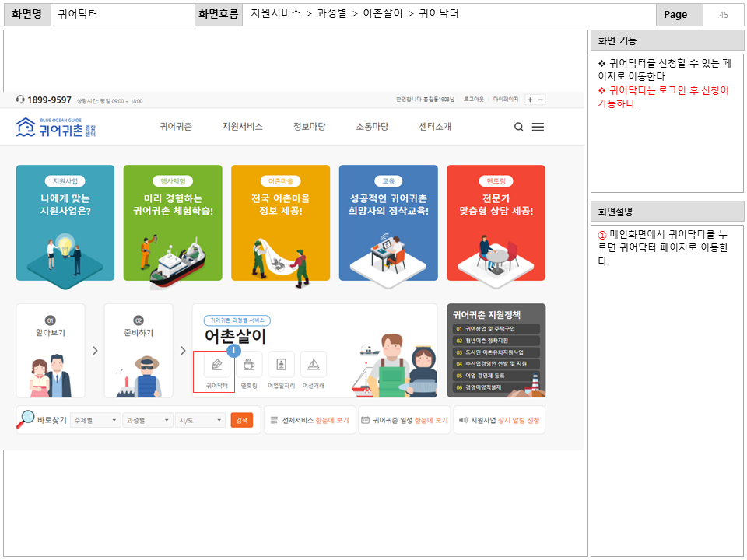Open the 지원사업 blue banner card

(x=65, y=222)
